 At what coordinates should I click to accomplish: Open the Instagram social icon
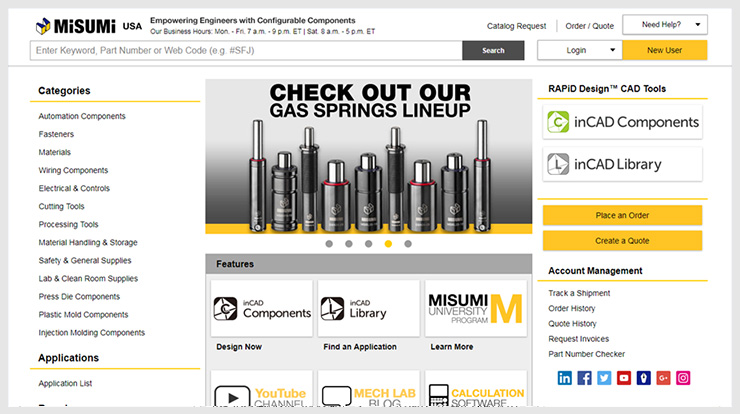[x=683, y=378]
